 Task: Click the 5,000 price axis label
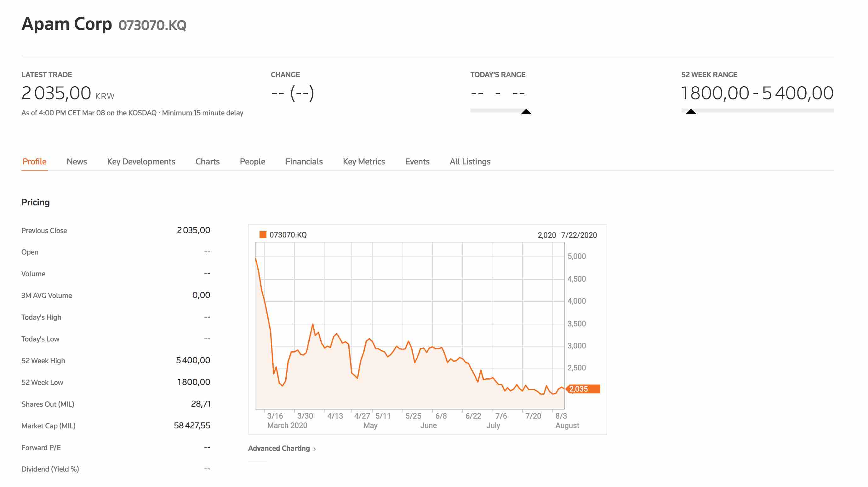pyautogui.click(x=577, y=256)
